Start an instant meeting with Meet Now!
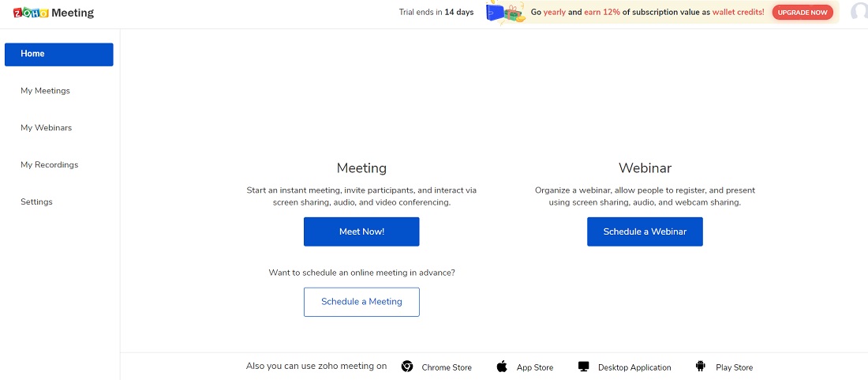This screenshot has width=868, height=380. coord(361,232)
